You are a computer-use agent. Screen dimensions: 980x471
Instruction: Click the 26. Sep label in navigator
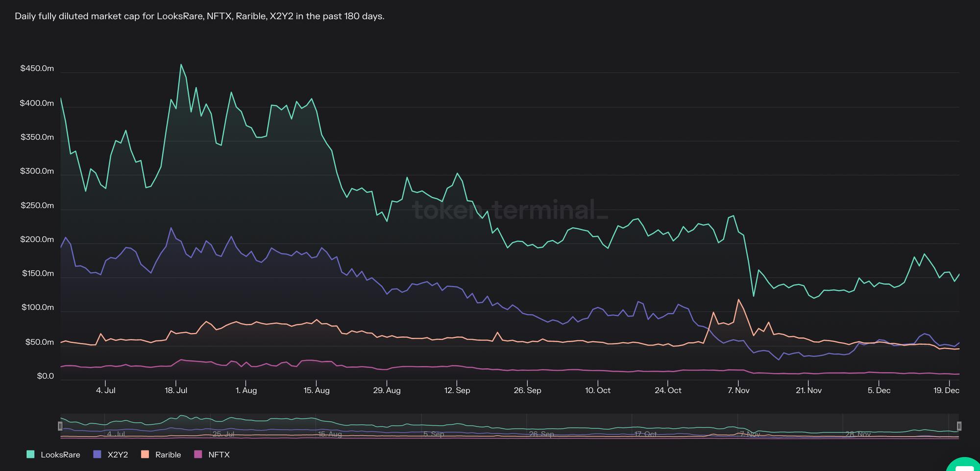[541, 434]
